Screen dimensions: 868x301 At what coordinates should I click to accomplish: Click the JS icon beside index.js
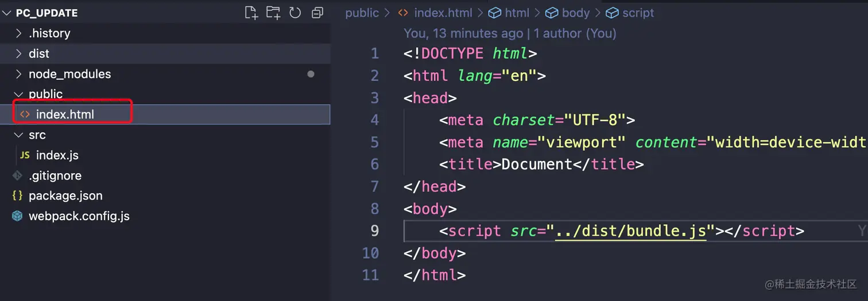pos(25,155)
